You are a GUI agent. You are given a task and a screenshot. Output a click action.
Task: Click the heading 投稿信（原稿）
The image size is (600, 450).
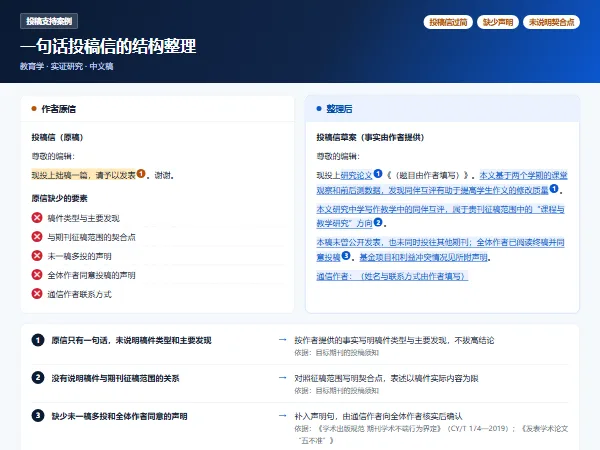pyautogui.click(x=57, y=137)
